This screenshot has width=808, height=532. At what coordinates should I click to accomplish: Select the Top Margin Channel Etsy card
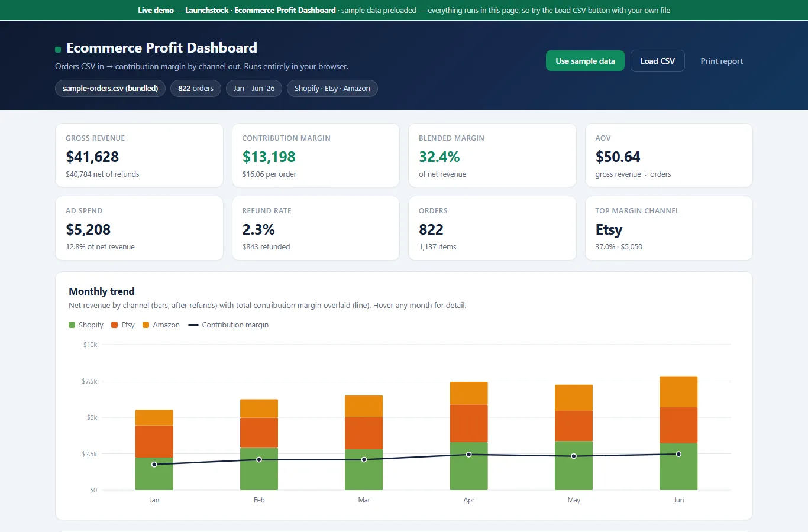click(x=669, y=228)
